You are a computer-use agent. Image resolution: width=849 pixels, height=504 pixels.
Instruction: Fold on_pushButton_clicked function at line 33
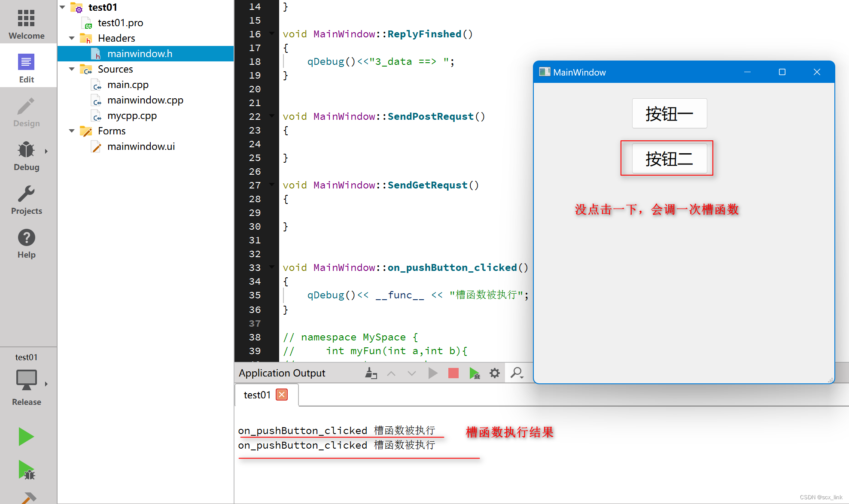[272, 267]
